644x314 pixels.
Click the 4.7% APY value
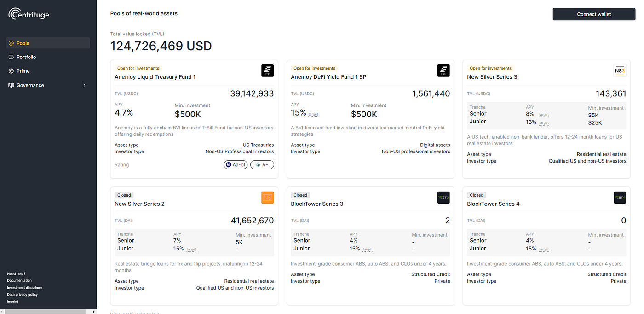pos(124,113)
